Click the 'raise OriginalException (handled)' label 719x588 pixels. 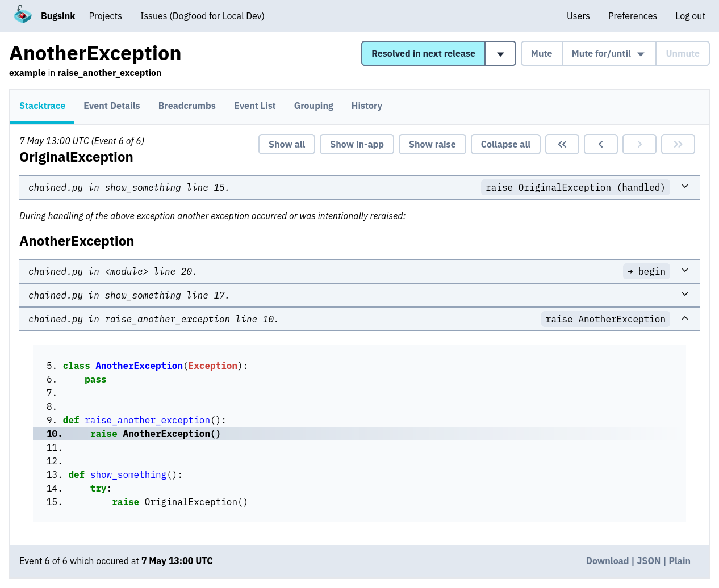coord(575,187)
